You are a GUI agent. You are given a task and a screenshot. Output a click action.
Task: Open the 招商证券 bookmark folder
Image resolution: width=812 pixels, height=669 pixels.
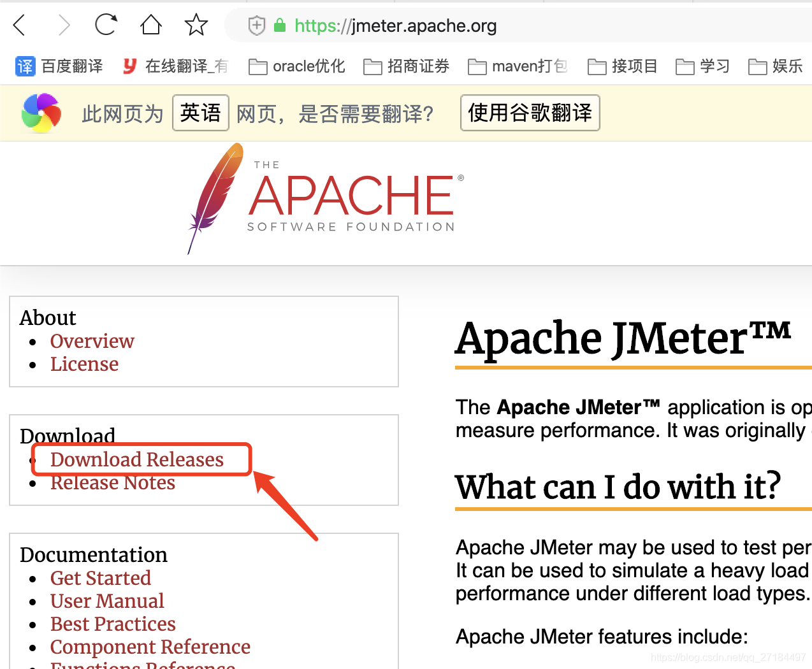[x=407, y=66]
